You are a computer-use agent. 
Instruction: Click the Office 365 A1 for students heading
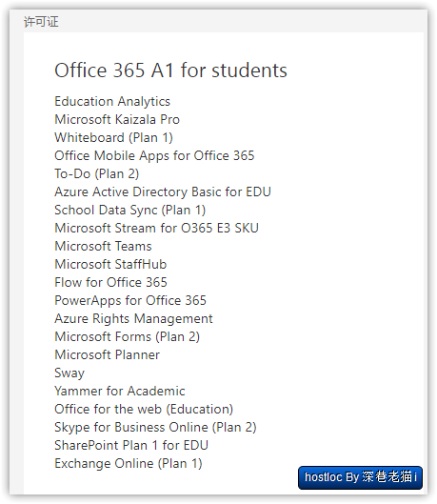(170, 71)
